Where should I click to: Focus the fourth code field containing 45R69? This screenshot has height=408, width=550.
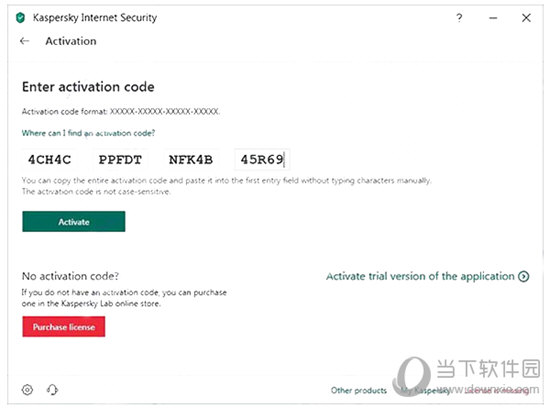click(262, 160)
